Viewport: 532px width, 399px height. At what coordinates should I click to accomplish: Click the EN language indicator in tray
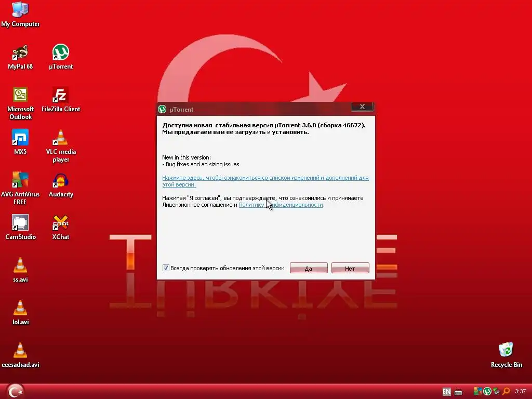(x=446, y=392)
